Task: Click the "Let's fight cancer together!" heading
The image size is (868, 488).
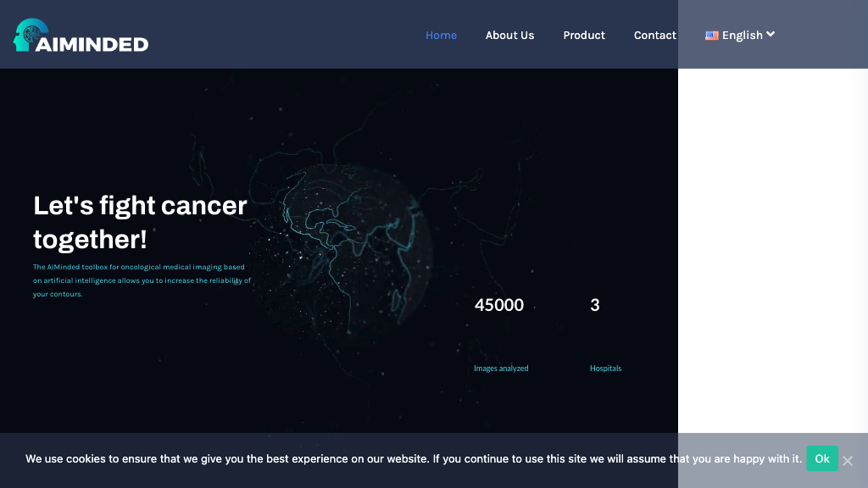Action: (140, 222)
